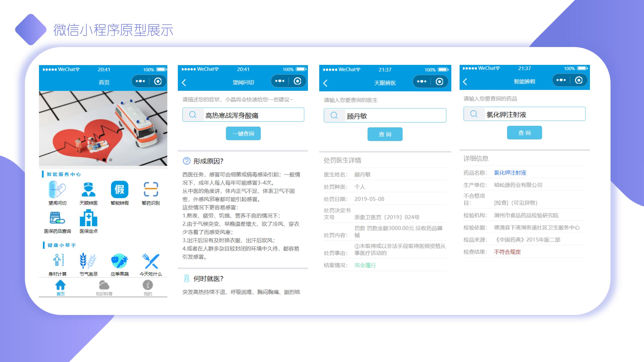Tap the 节气宜忌 wheat icon
This screenshot has width=644, height=362.
coord(88,261)
